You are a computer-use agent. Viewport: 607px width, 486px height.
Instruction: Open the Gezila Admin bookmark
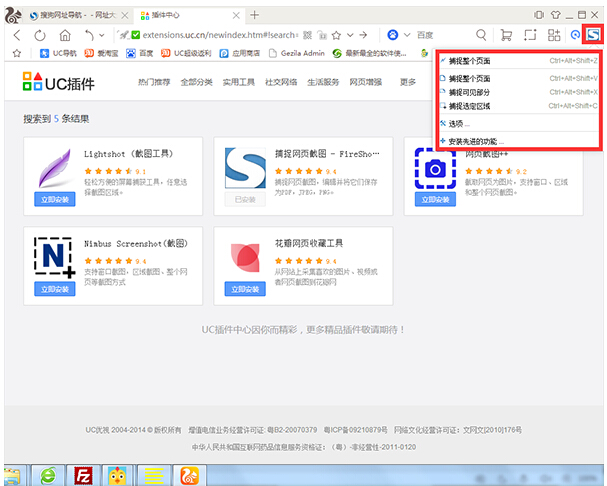297,53
